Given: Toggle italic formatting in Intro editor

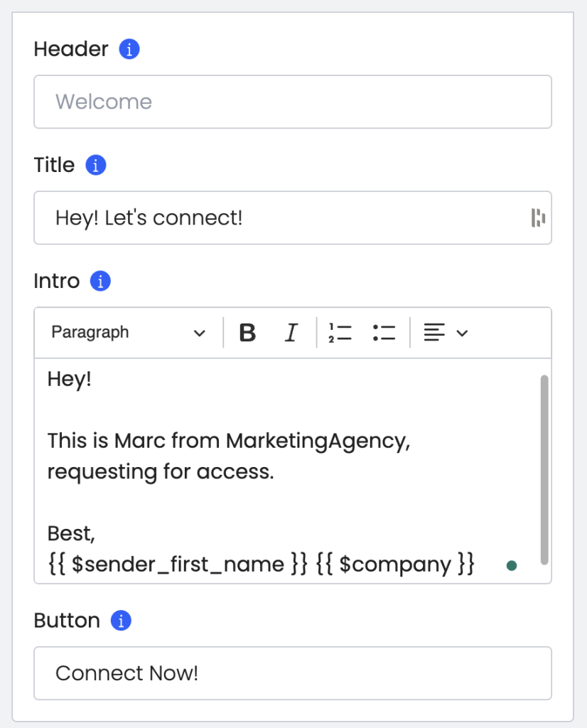Looking at the screenshot, I should point(291,333).
